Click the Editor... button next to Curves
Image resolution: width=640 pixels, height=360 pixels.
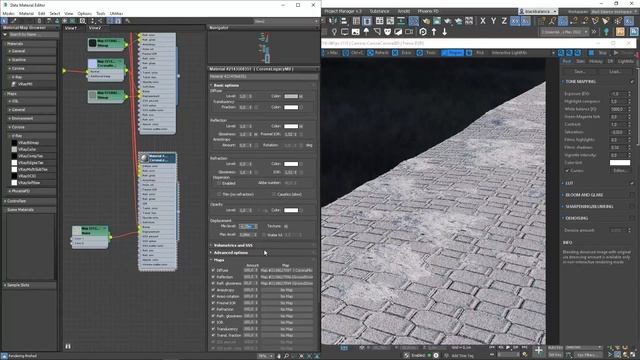point(620,171)
